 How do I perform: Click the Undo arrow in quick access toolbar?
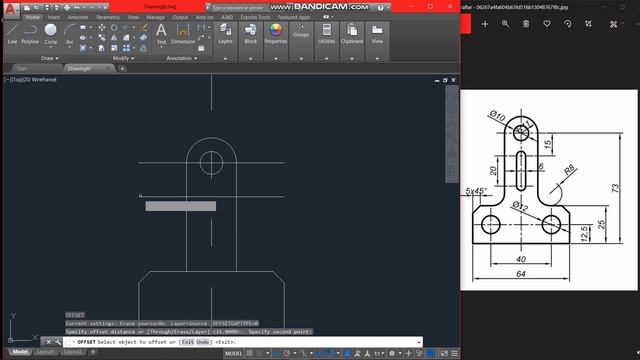point(77,7)
